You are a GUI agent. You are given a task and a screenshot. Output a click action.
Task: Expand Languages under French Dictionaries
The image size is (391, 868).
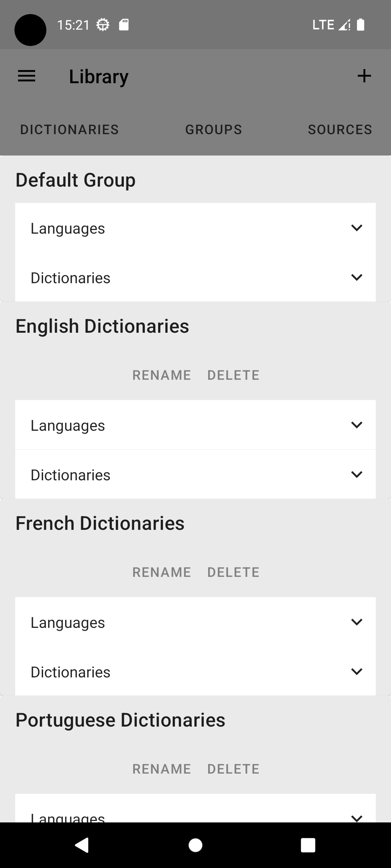click(x=195, y=622)
